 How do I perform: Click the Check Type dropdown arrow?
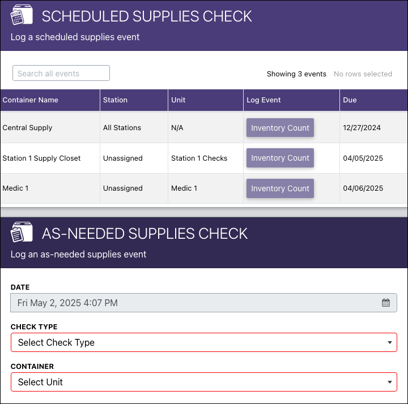389,342
